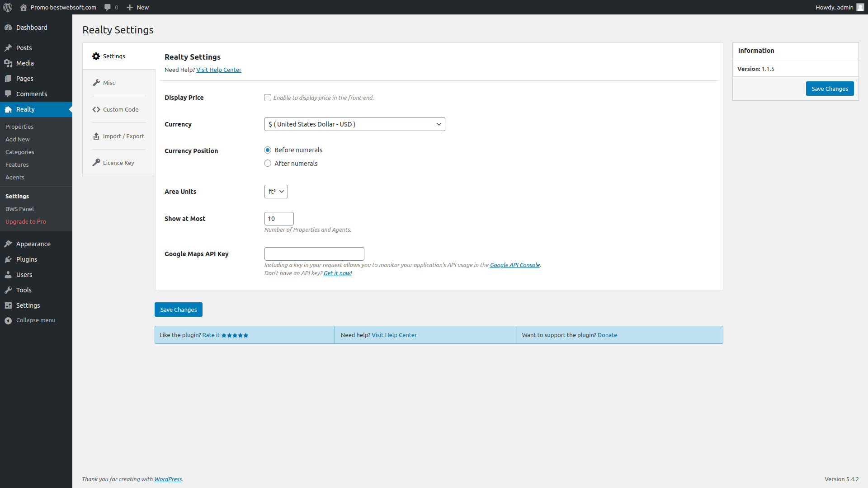Screen dimensions: 868x488
Task: Click Promo bestwebsoft.com site name
Action: (63, 7)
